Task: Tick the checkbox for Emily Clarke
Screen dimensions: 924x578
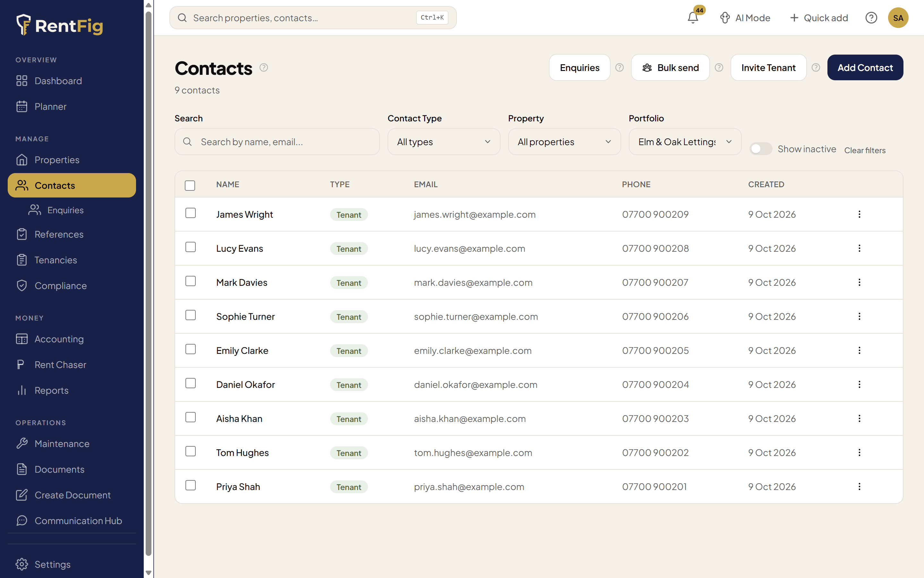Action: pyautogui.click(x=191, y=349)
